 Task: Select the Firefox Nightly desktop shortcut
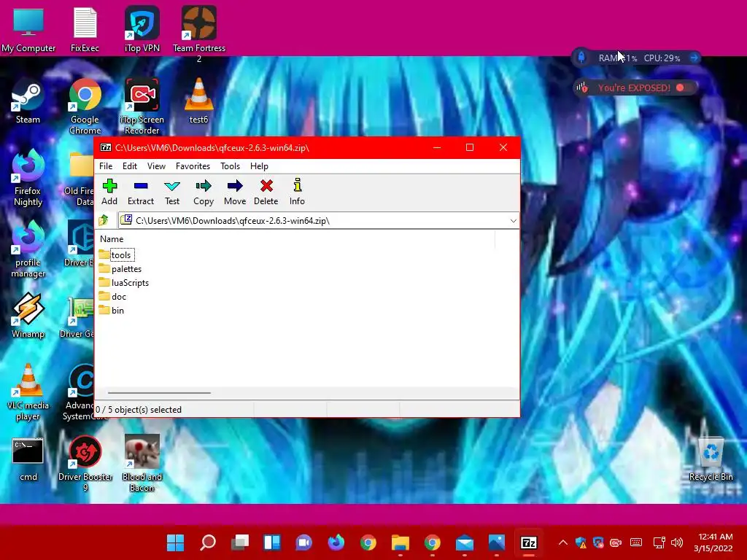point(28,177)
